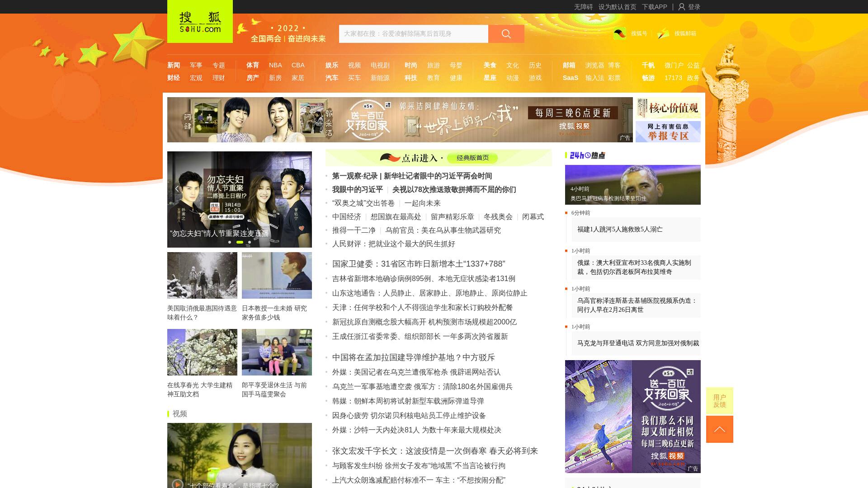
Task: Open headline 山东这地通告 人员静止
Action: [429, 293]
